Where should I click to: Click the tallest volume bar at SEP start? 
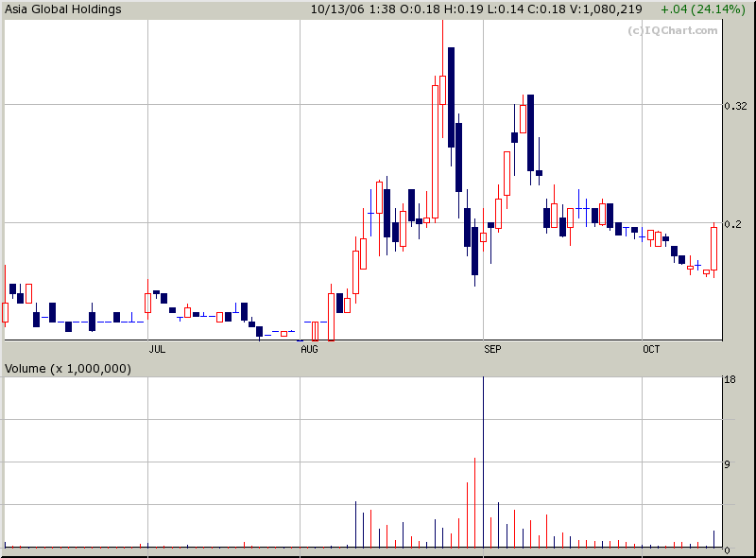483,462
